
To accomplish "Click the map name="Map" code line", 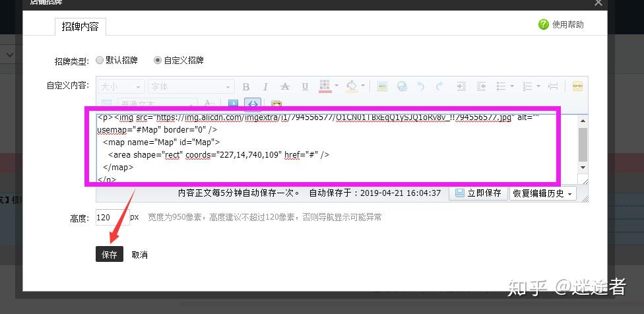I will coord(162,142).
